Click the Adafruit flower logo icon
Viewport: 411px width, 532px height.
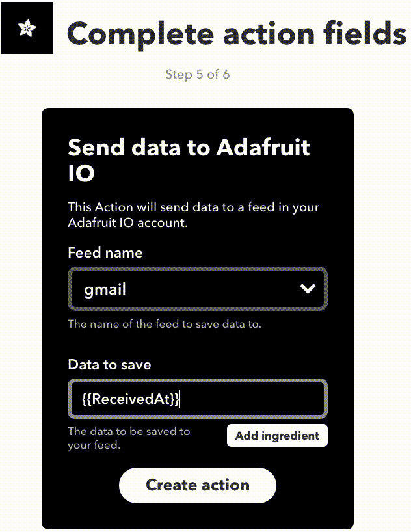[27, 28]
